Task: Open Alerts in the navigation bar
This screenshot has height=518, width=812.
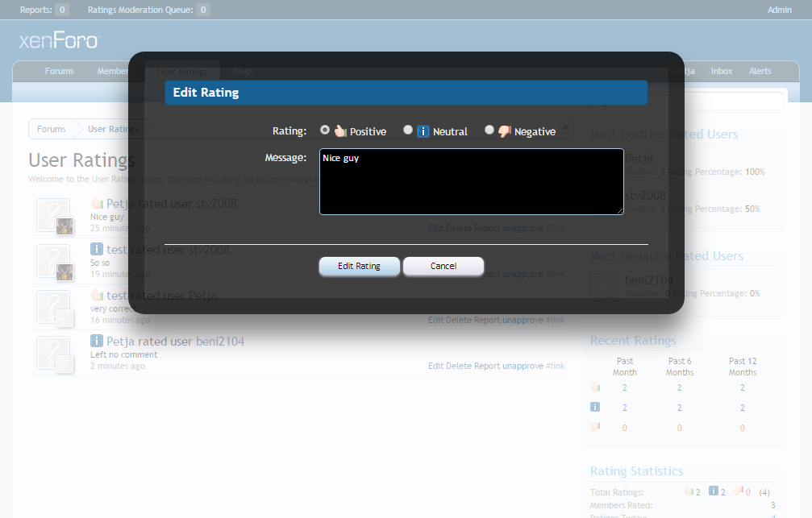Action: click(x=760, y=72)
